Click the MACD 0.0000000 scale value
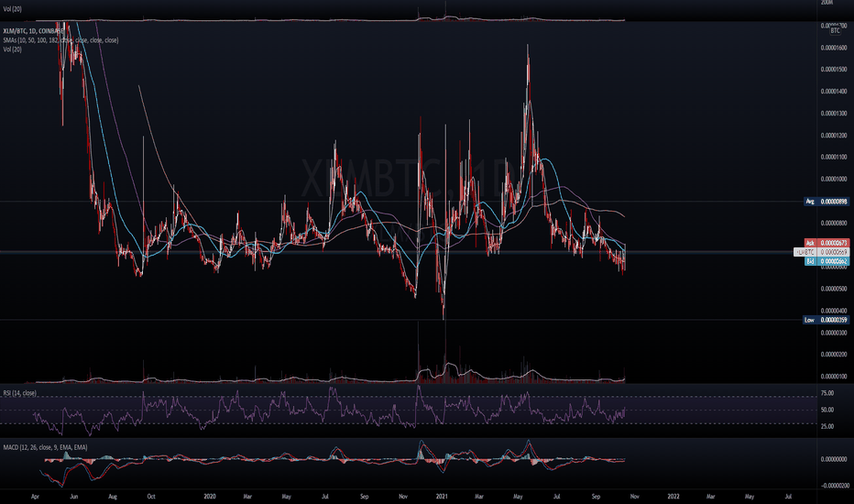 click(x=834, y=459)
